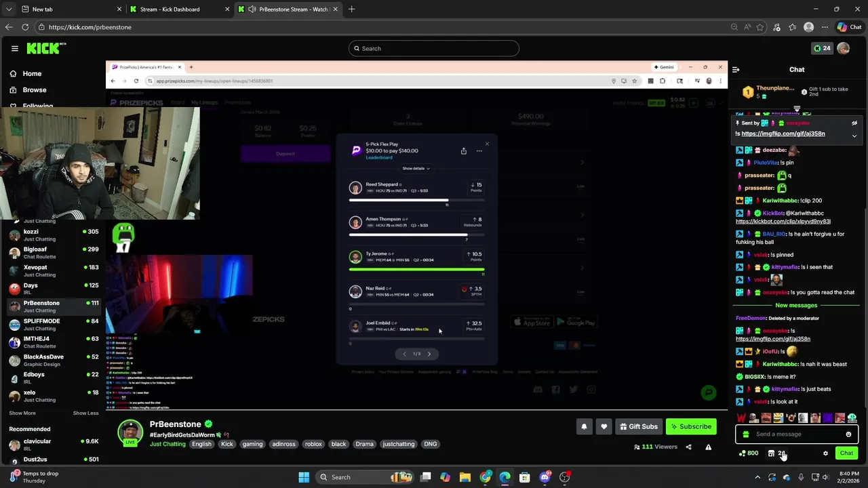The image size is (868, 488).
Task: Open read aloud from the address bar
Action: tap(747, 27)
